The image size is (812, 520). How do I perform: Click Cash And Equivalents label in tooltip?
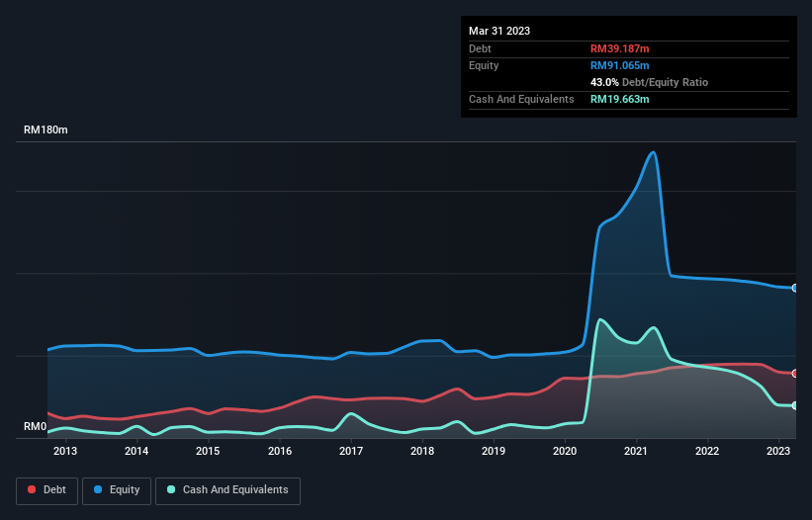point(521,99)
